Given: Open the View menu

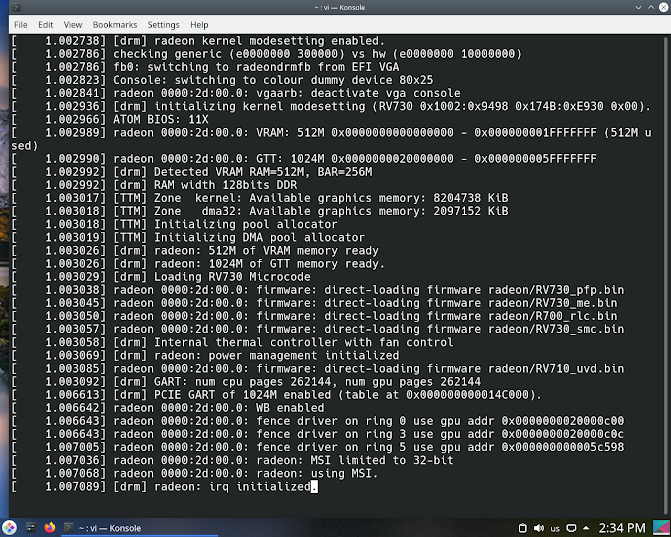Looking at the screenshot, I should pos(73,25).
